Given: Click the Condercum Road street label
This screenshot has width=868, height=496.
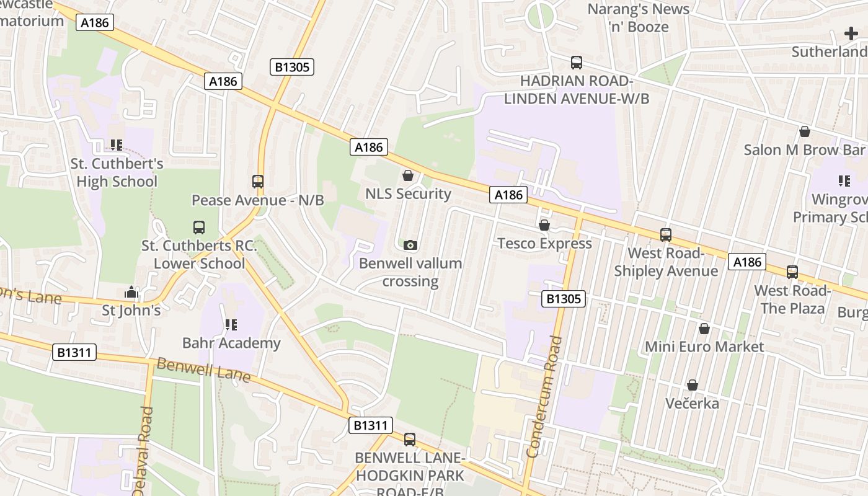Looking at the screenshot, I should tap(542, 397).
